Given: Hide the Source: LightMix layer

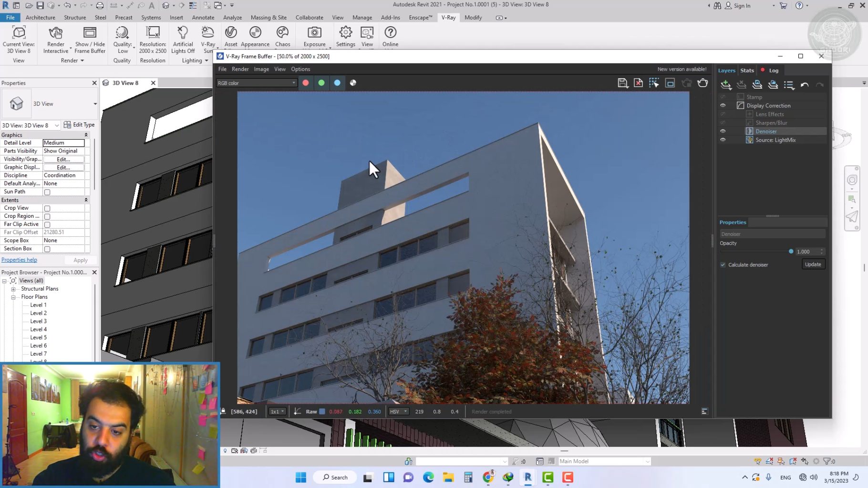Looking at the screenshot, I should coord(723,140).
